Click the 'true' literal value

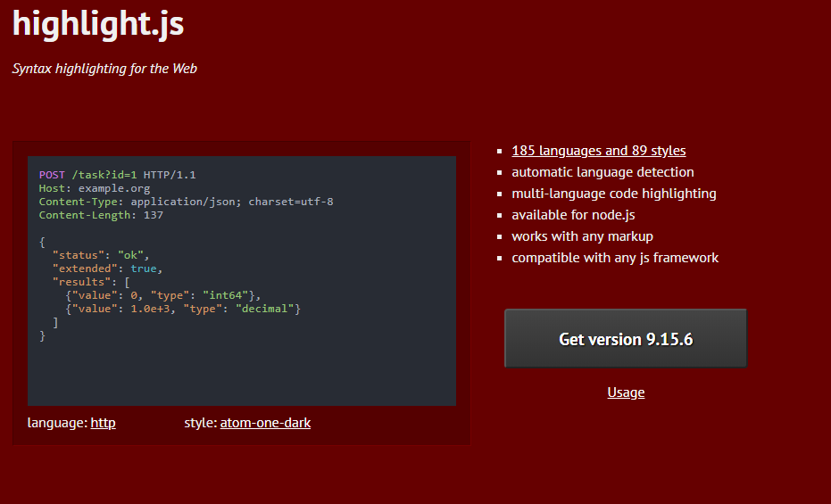tap(144, 269)
